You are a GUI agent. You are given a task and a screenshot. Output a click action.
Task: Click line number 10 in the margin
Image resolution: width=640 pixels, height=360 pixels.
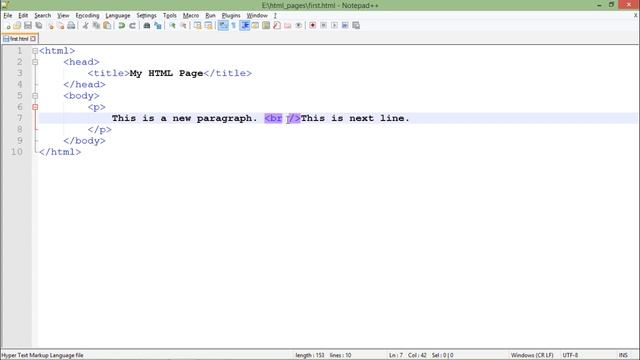17,152
